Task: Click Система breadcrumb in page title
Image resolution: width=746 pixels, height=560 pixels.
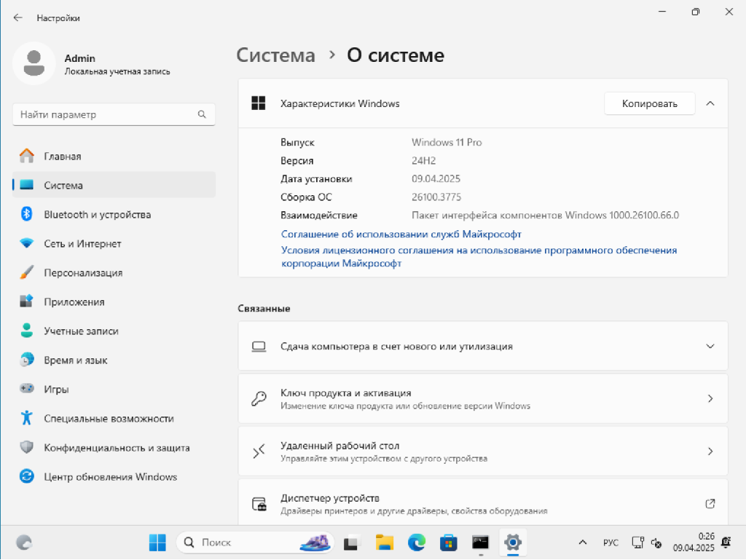Action: click(275, 55)
